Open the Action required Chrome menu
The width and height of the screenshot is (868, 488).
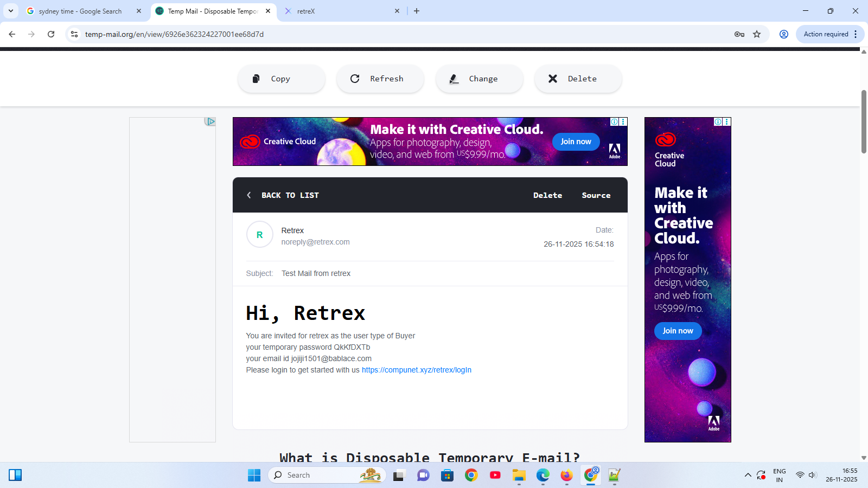pos(830,34)
